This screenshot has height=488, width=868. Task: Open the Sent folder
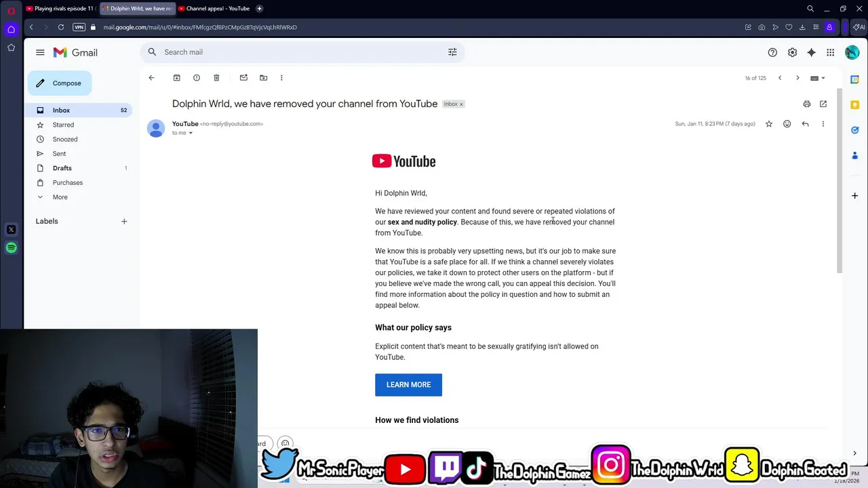click(x=80, y=154)
